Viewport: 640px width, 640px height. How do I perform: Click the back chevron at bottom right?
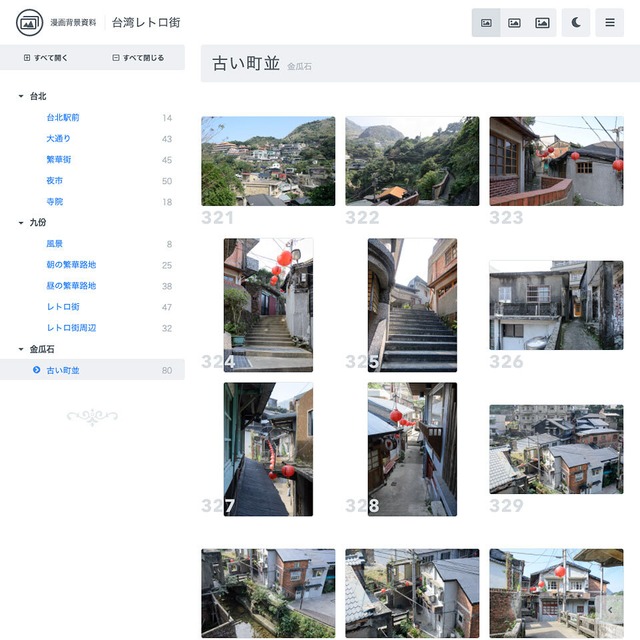tap(610, 610)
